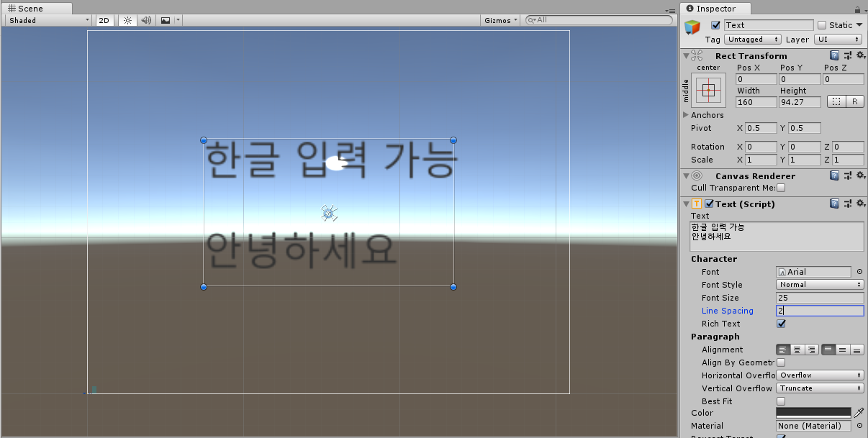Open the Font object picker circle
868x438 pixels.
click(x=859, y=272)
